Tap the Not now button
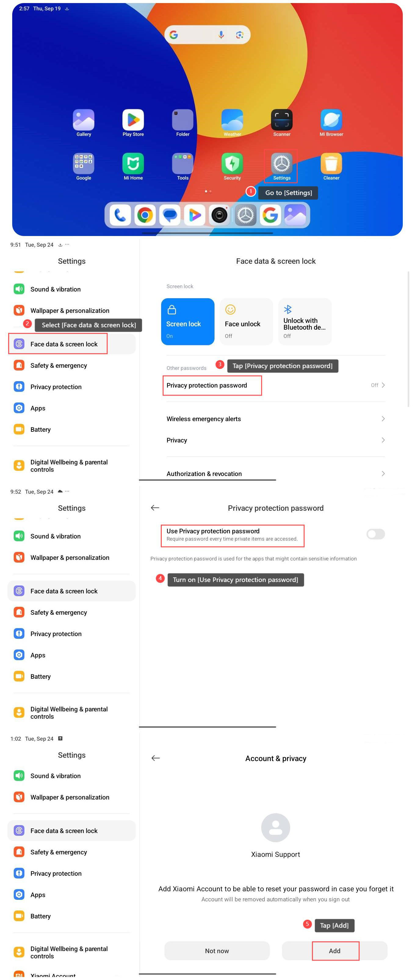The width and height of the screenshot is (415, 980). pyautogui.click(x=217, y=950)
